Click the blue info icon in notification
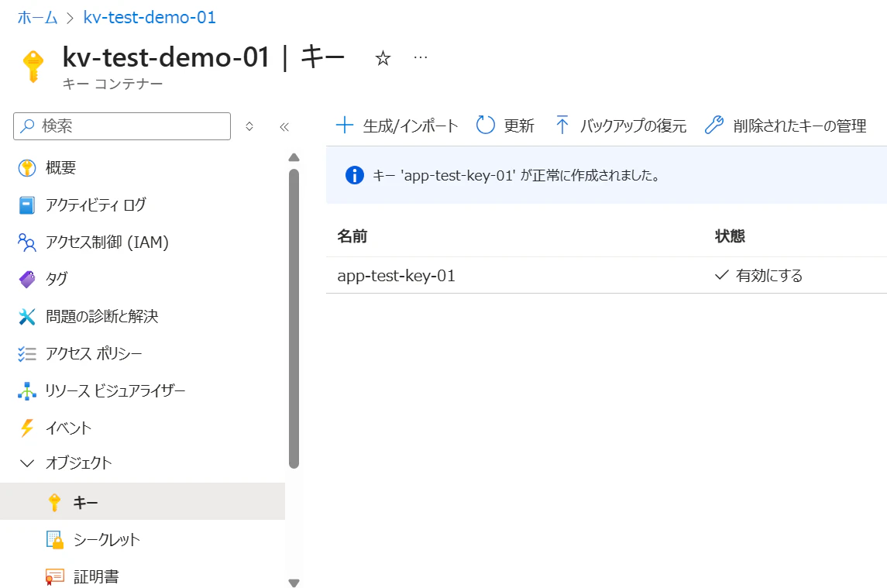This screenshot has width=887, height=588. [x=355, y=175]
